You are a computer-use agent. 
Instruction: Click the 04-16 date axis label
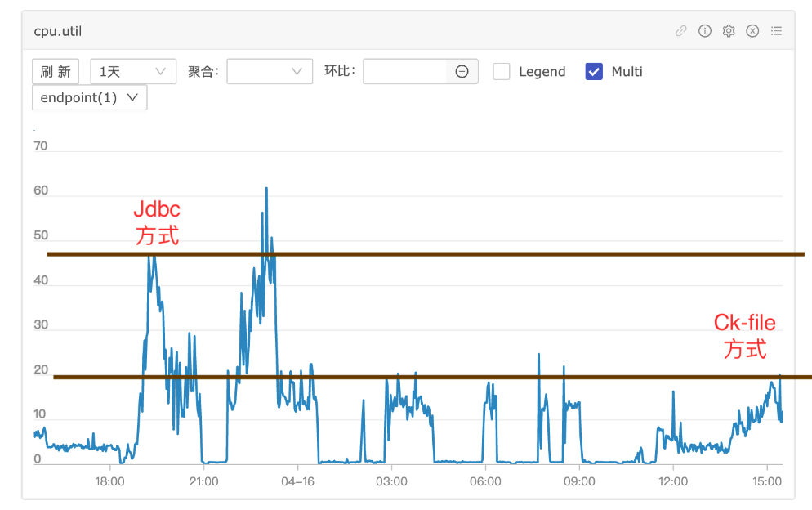click(298, 481)
